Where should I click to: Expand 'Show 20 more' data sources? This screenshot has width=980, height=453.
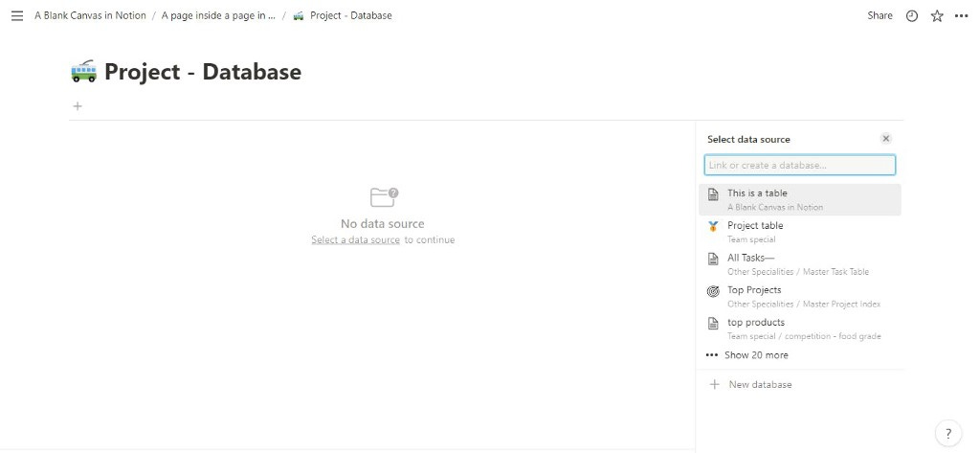(799, 354)
